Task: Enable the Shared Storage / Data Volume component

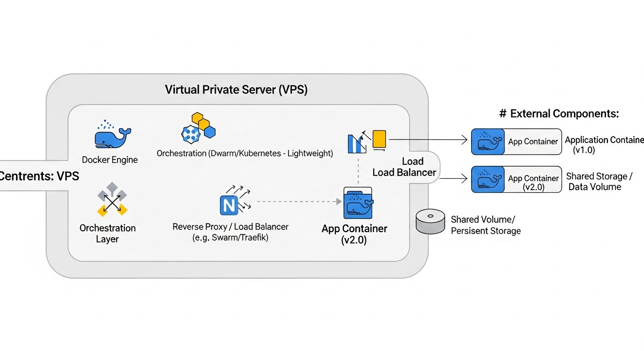Action: pyautogui.click(x=599, y=181)
